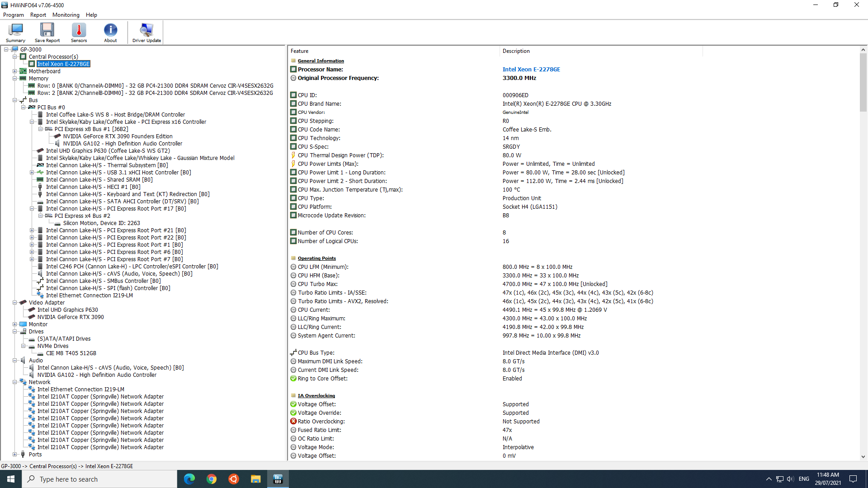This screenshot has height=488, width=868.
Task: Collapse the Central Processor(s) node
Action: tap(15, 56)
